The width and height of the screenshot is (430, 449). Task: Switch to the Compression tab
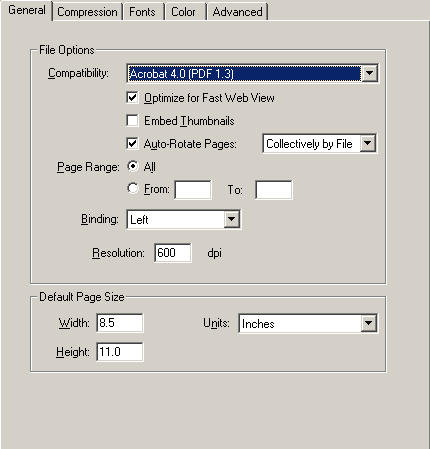(x=87, y=12)
